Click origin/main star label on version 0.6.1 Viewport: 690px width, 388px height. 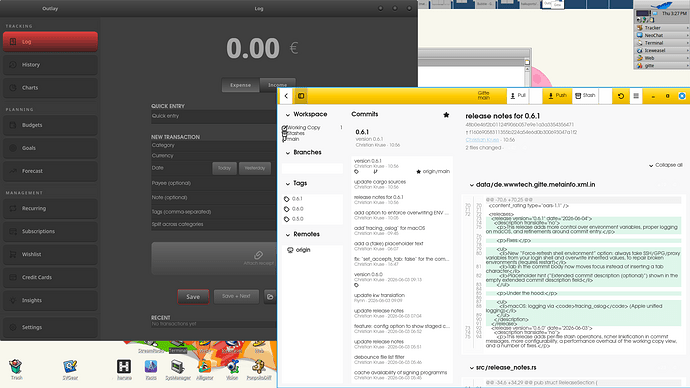(x=433, y=172)
